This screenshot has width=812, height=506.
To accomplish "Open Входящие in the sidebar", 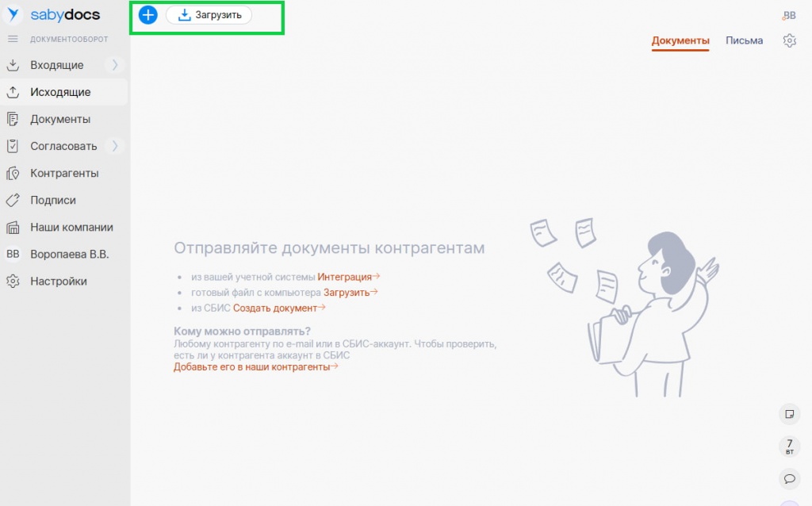I will click(x=56, y=65).
